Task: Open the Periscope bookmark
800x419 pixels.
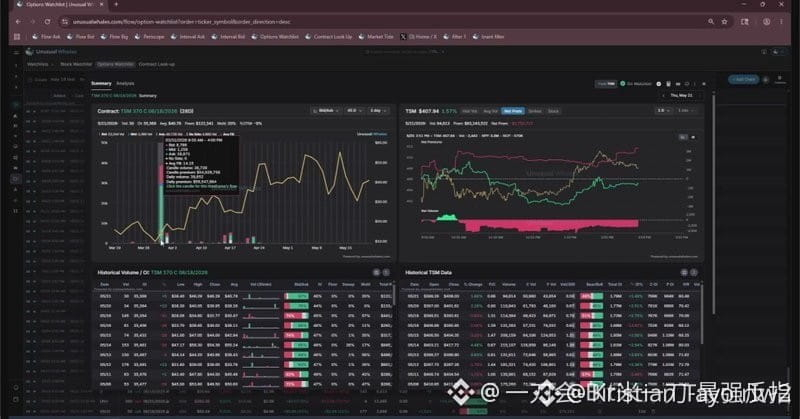Action: 149,37
